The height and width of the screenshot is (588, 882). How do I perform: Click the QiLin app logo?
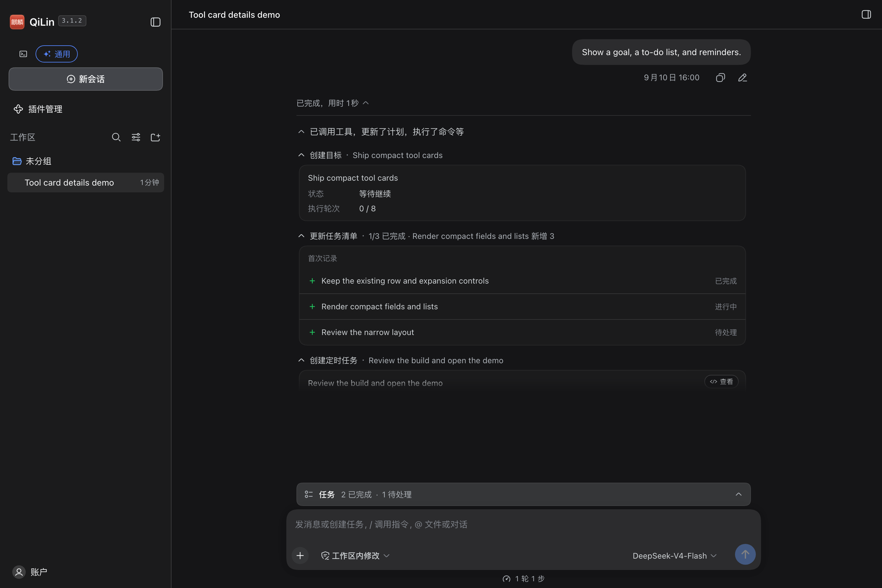tap(17, 22)
